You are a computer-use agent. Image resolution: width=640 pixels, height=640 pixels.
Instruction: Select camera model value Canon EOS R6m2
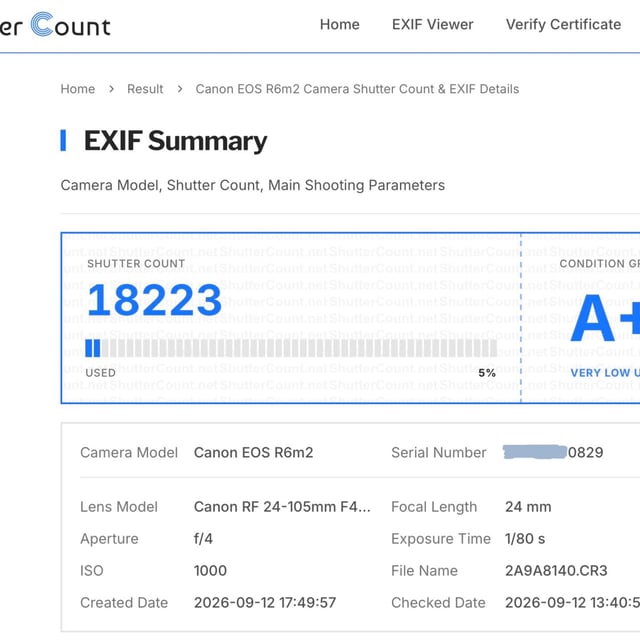tap(253, 453)
